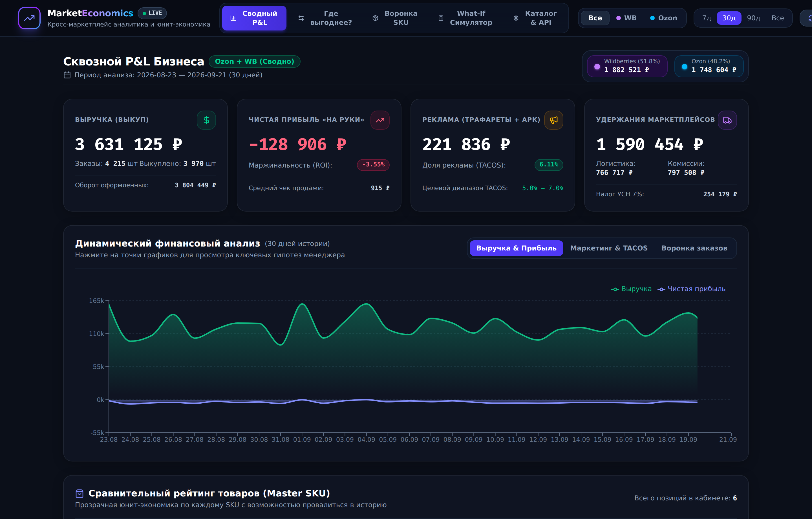The width and height of the screenshot is (812, 519).
Task: Click the 221 836 ₽ advertising value
Action: [x=466, y=144]
